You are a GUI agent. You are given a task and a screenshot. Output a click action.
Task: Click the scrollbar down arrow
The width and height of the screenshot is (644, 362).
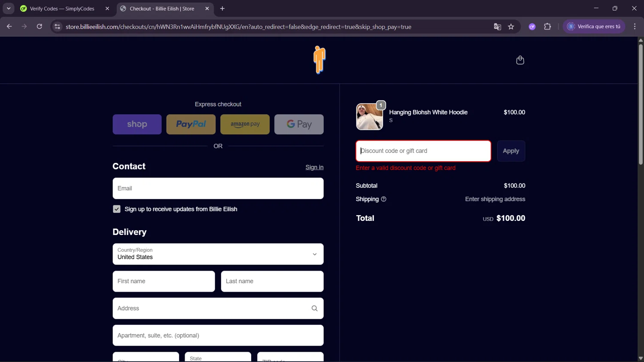point(641,358)
